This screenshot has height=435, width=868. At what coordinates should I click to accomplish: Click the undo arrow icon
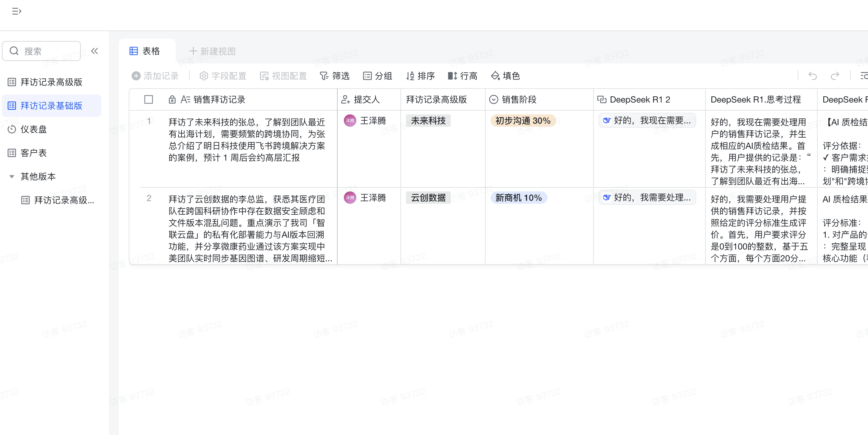813,76
